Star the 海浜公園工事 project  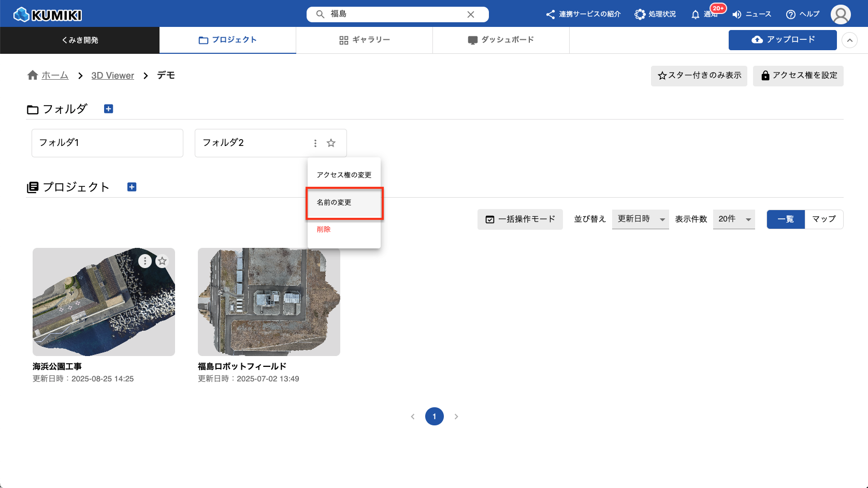[163, 261]
